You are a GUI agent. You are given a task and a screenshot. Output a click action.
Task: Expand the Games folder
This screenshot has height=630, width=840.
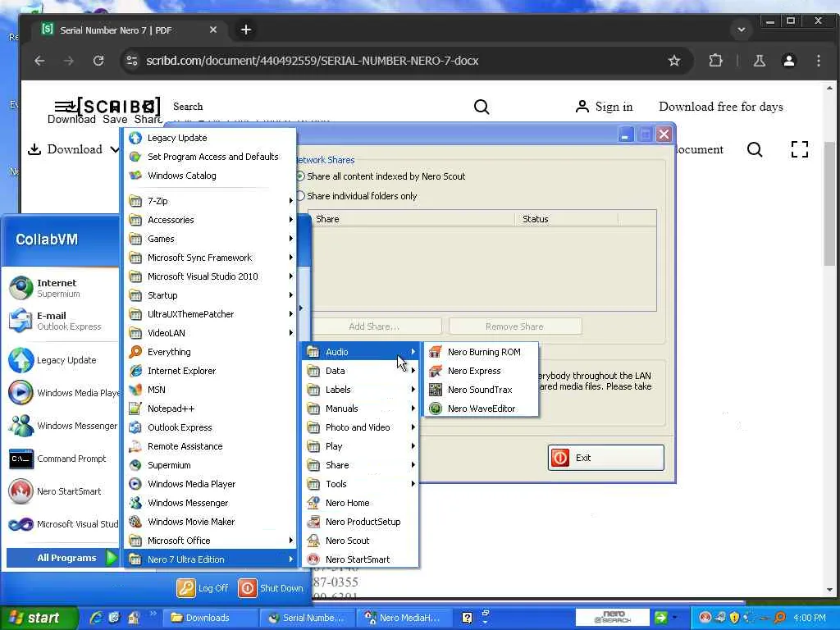click(210, 239)
